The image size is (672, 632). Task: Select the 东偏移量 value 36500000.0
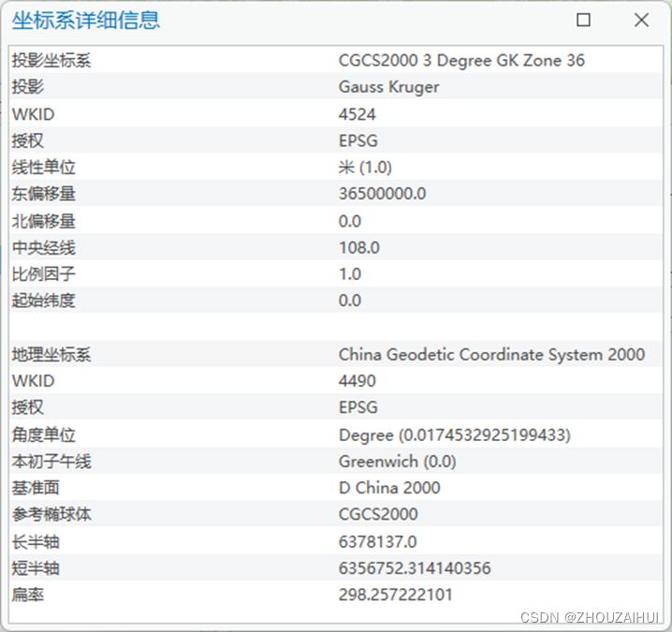click(382, 194)
